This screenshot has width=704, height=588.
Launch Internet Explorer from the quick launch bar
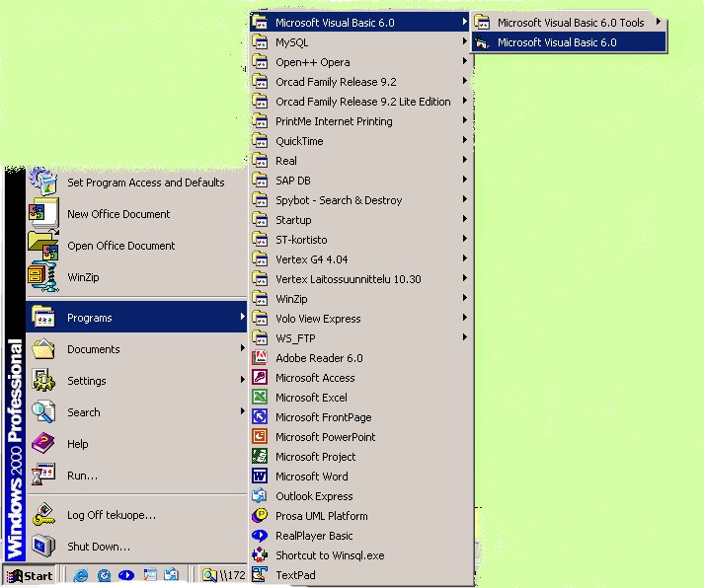tap(81, 575)
